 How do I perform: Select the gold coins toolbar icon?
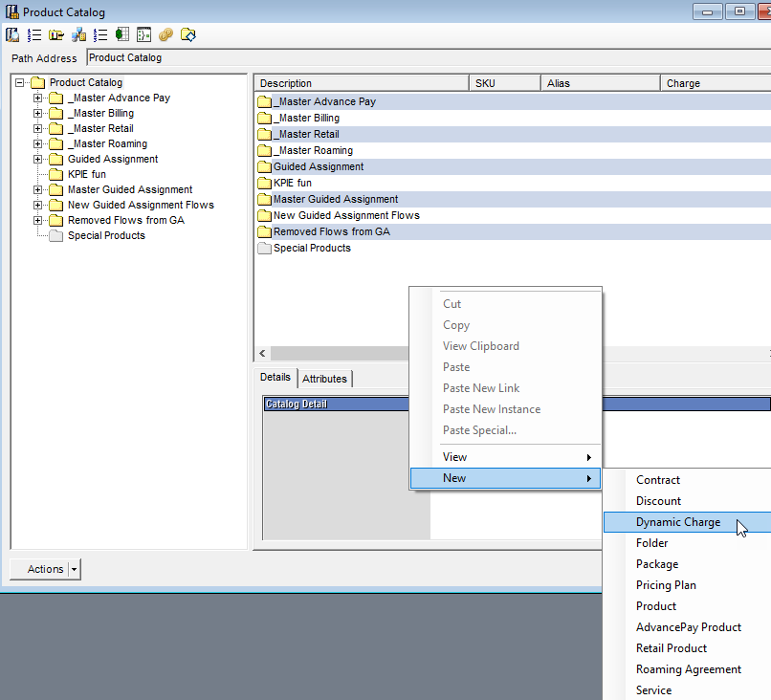(x=165, y=34)
